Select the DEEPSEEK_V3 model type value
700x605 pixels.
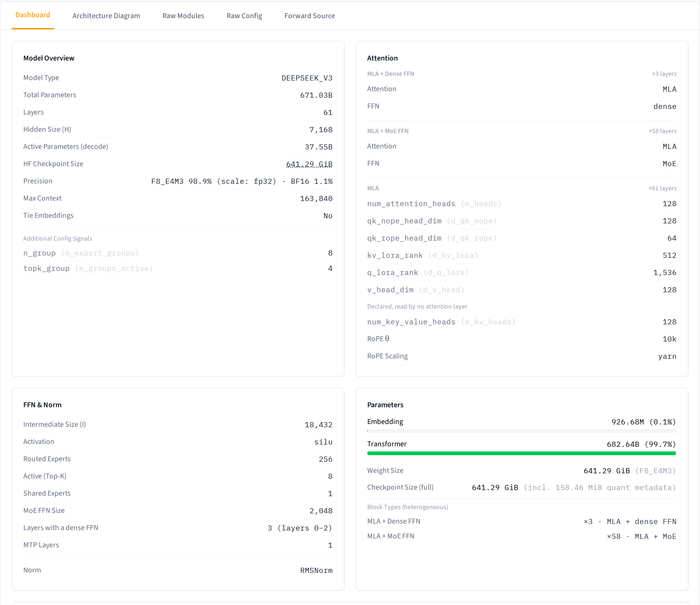pos(307,78)
